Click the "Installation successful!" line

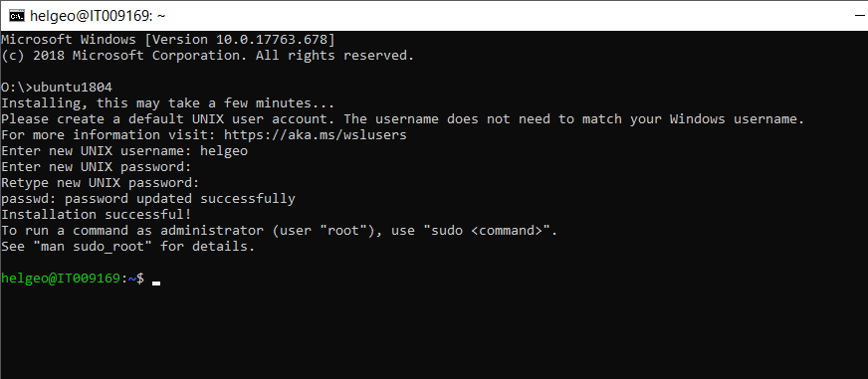click(x=97, y=215)
